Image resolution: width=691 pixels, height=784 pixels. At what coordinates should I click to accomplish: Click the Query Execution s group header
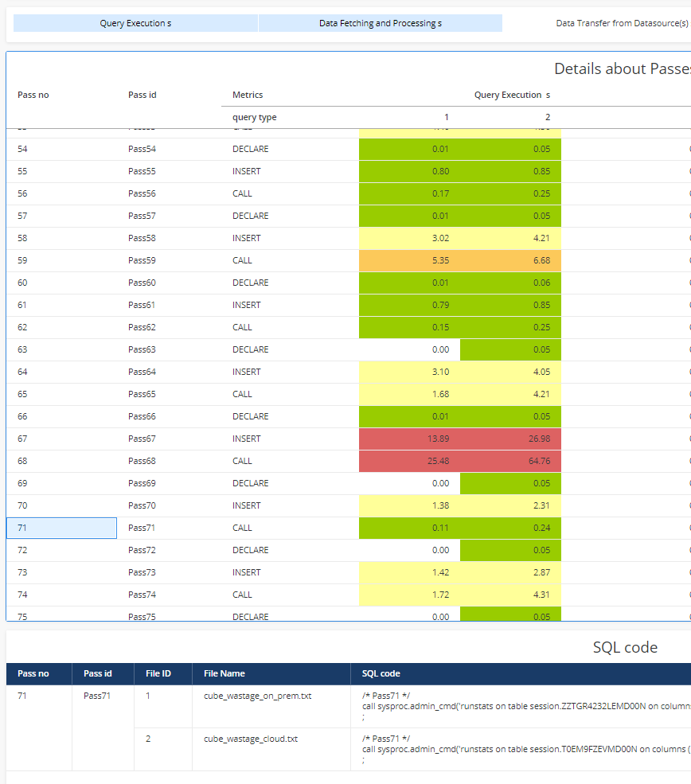coord(512,95)
